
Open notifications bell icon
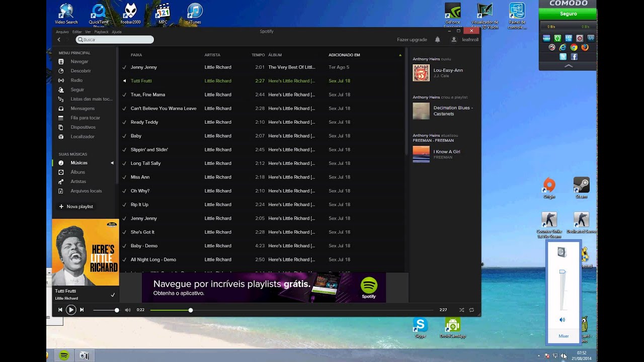pos(437,39)
